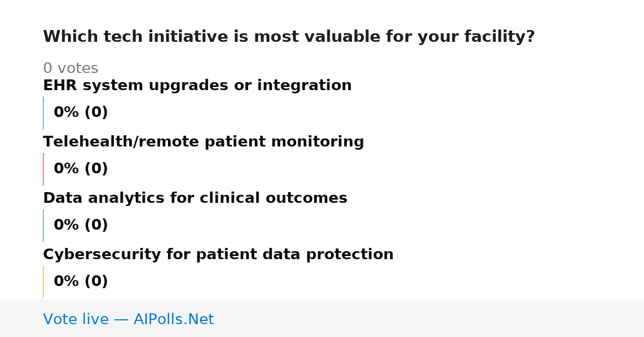This screenshot has width=644, height=337.
Task: Click the green bar for Data analytics
Action: pos(43,225)
